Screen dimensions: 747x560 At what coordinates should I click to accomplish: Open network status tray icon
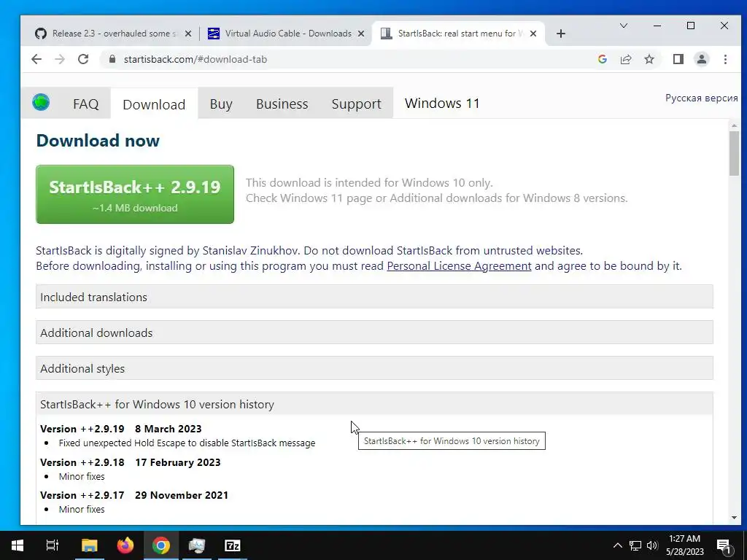[x=635, y=545]
